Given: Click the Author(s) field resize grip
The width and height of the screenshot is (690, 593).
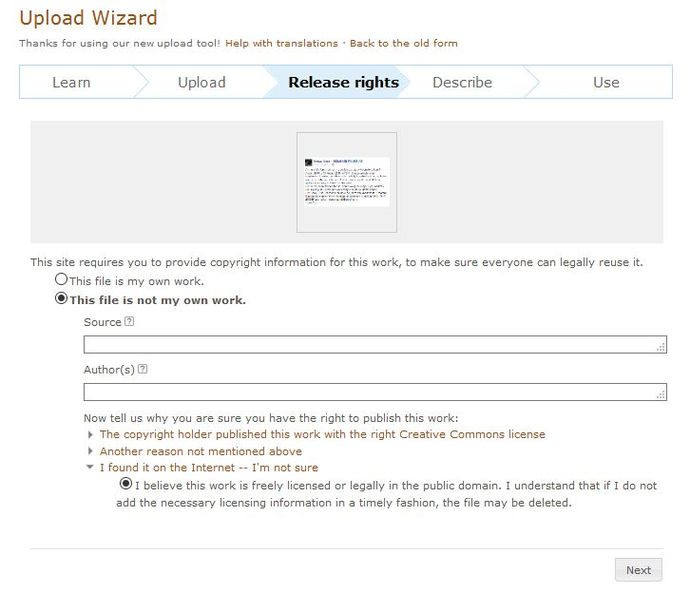Looking at the screenshot, I should 661,396.
